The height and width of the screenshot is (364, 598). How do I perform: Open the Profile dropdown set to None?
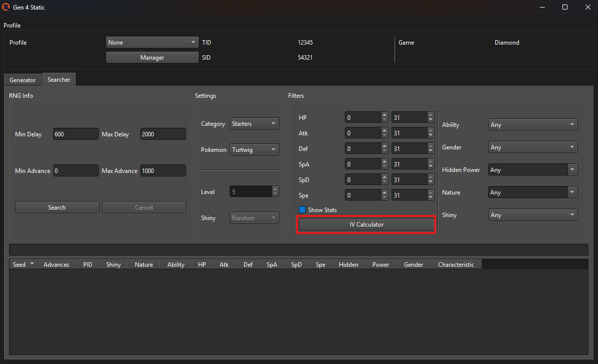[x=152, y=42]
